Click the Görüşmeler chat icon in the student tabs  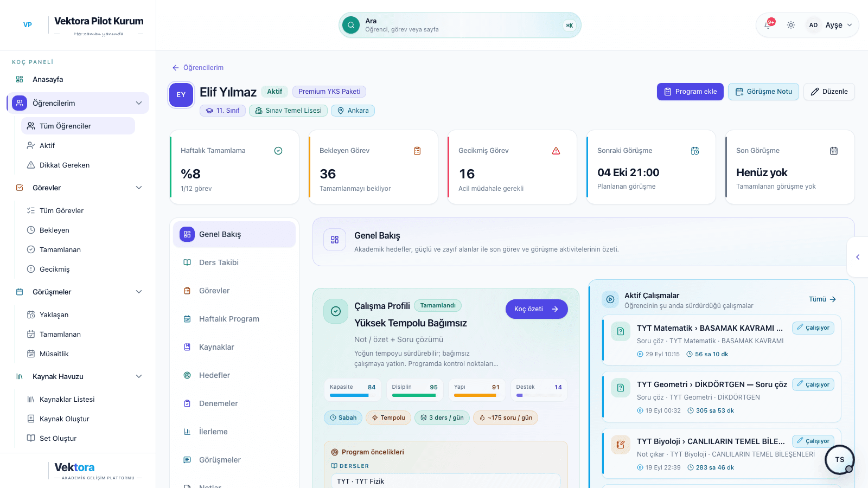coord(187,460)
